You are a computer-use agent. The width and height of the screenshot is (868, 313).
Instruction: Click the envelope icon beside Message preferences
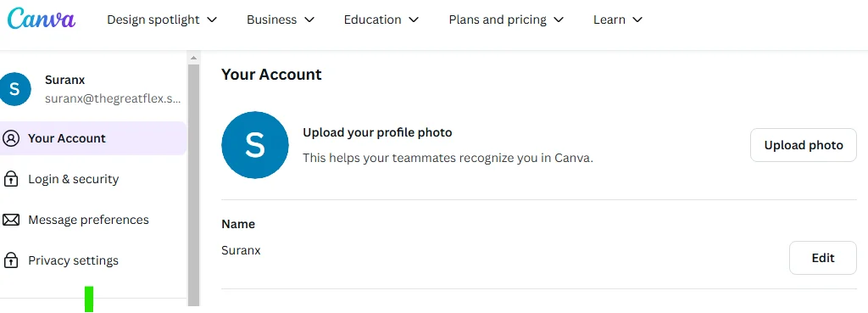(x=10, y=220)
